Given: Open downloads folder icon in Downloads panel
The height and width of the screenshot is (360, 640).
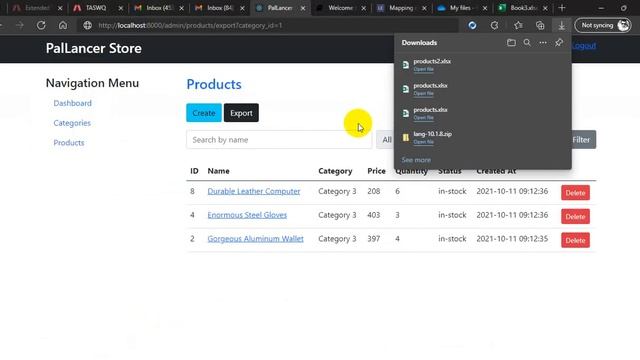Looking at the screenshot, I should coord(511,42).
